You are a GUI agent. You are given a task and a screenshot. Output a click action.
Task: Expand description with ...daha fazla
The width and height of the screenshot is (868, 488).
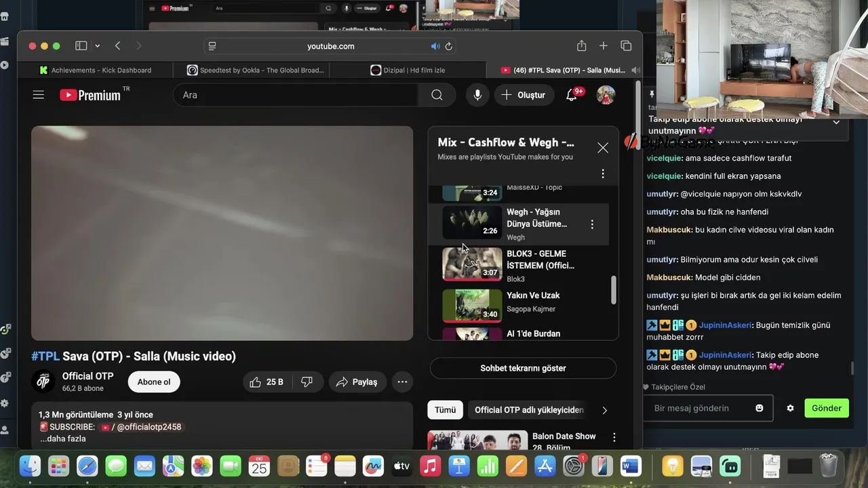coord(63,439)
